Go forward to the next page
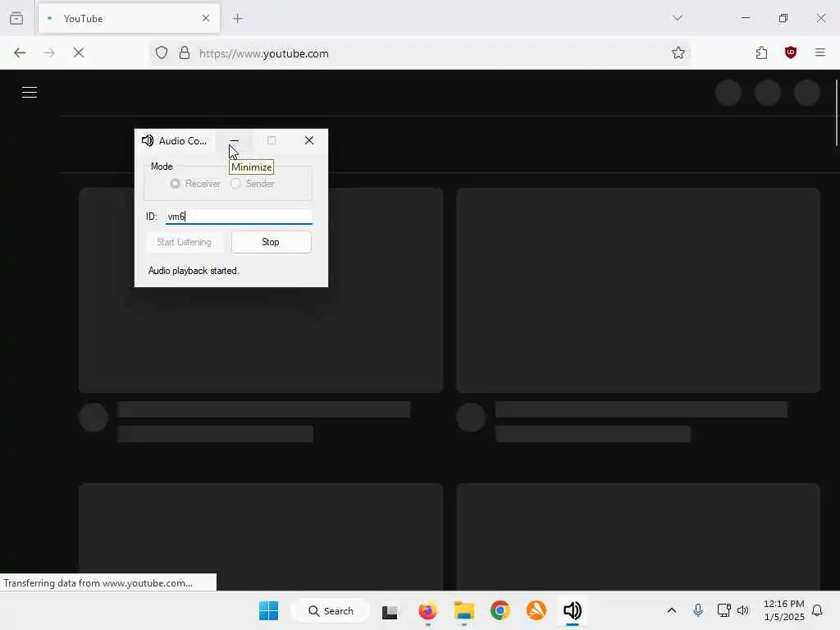 pos(49,52)
